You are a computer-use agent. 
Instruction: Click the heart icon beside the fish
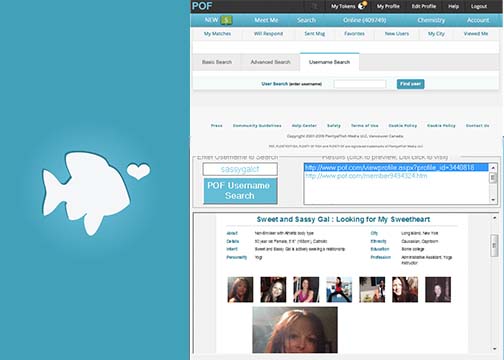[138, 171]
